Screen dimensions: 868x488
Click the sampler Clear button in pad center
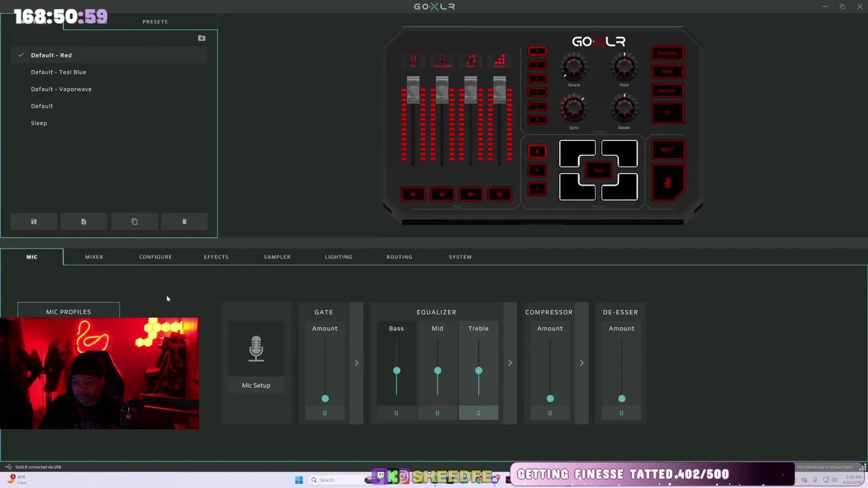tap(598, 171)
